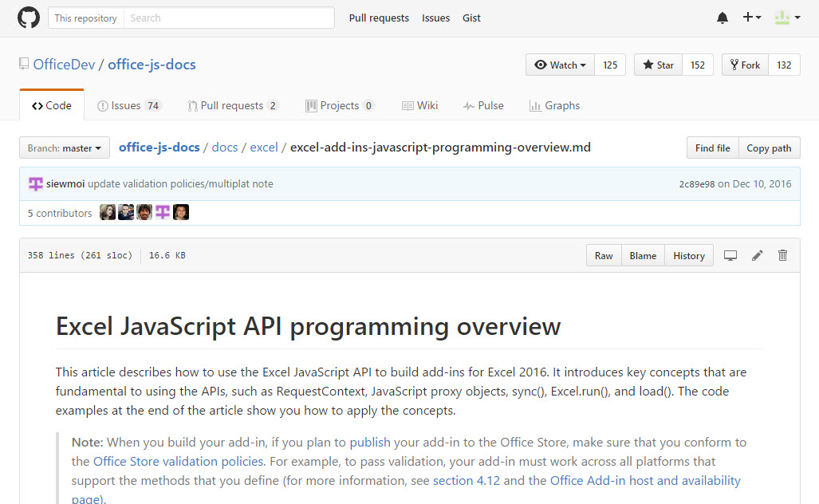Click the repository search input field
The height and width of the screenshot is (504, 819).
pos(229,17)
